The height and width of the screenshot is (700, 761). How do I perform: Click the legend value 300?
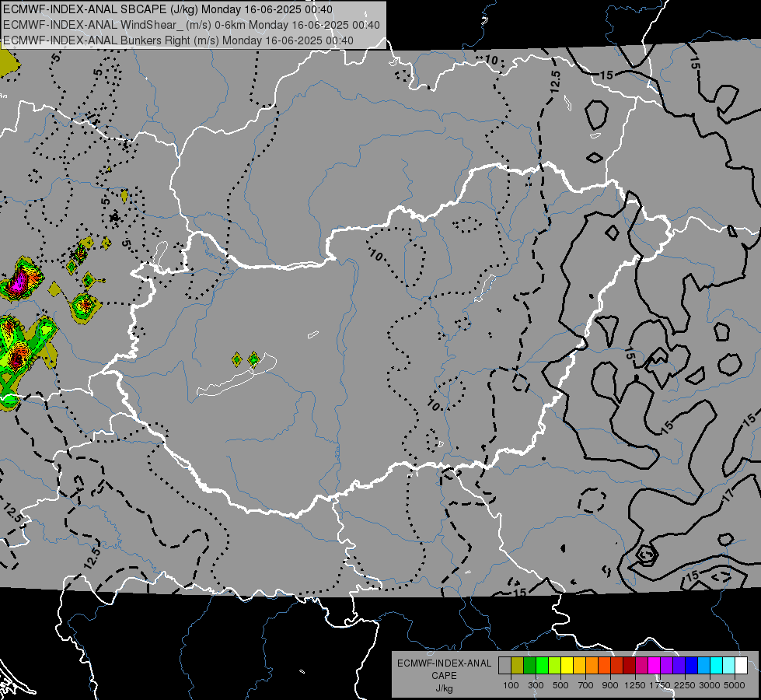pyautogui.click(x=536, y=685)
